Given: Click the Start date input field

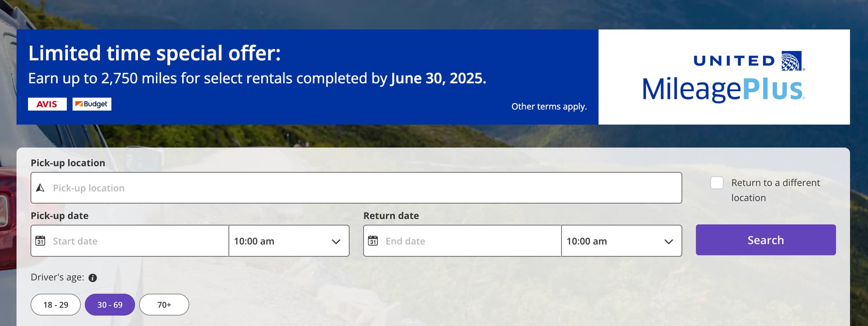Looking at the screenshot, I should pyautogui.click(x=136, y=241).
